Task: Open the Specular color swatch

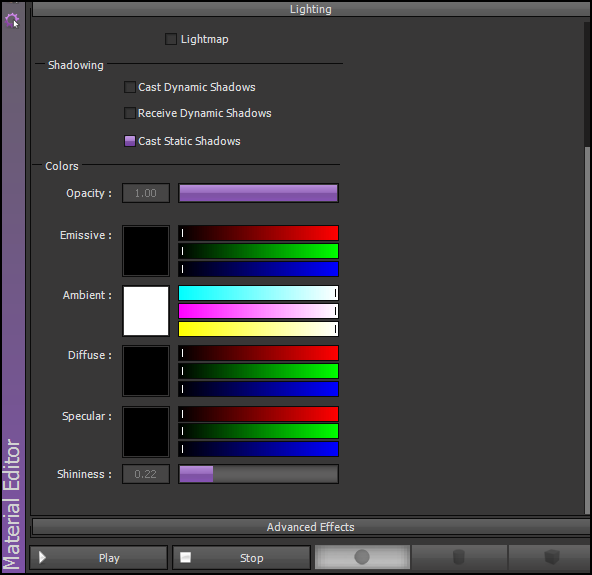Action: [146, 432]
